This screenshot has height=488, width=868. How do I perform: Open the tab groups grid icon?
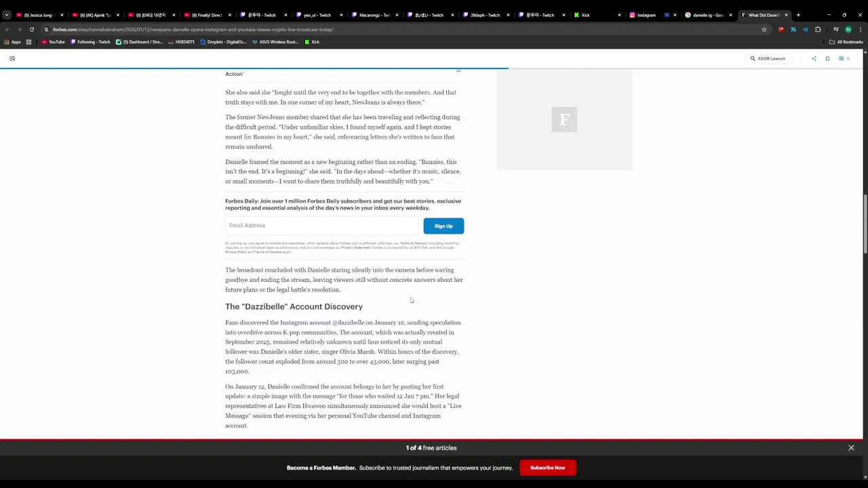(28, 42)
